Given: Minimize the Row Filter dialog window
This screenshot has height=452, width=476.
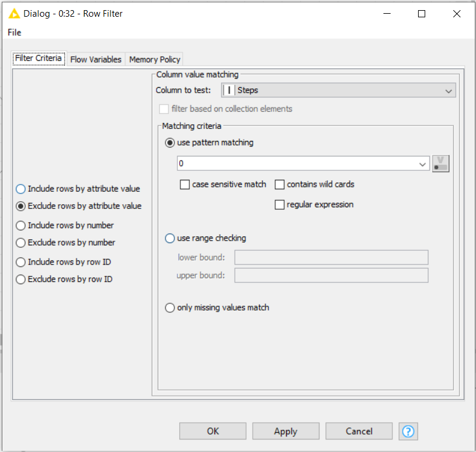Looking at the screenshot, I should pyautogui.click(x=387, y=14).
